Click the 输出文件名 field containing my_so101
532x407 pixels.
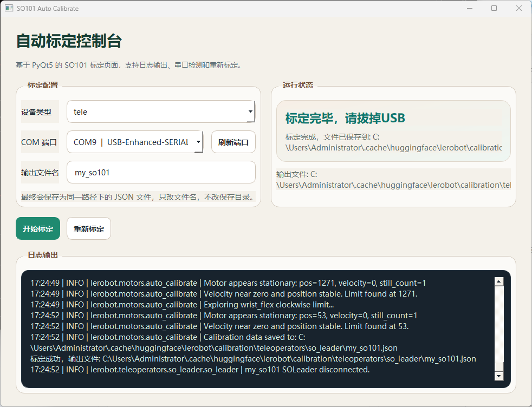161,172
